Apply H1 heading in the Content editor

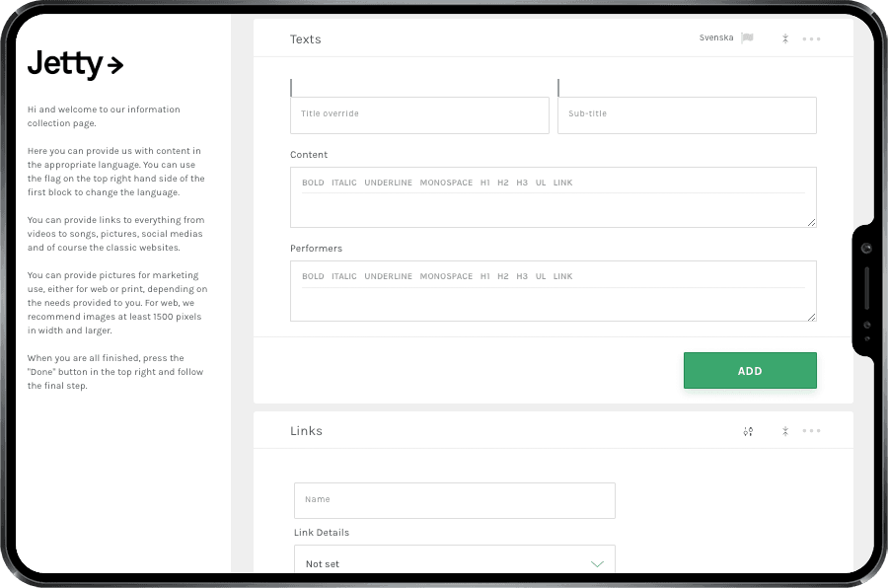click(484, 182)
